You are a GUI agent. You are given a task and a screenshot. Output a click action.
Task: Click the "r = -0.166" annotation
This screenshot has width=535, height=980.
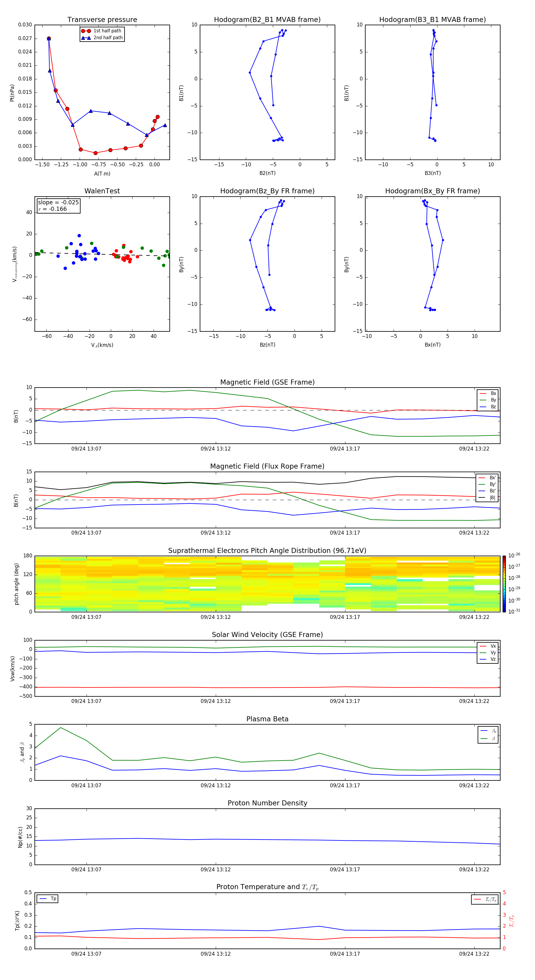pos(53,209)
